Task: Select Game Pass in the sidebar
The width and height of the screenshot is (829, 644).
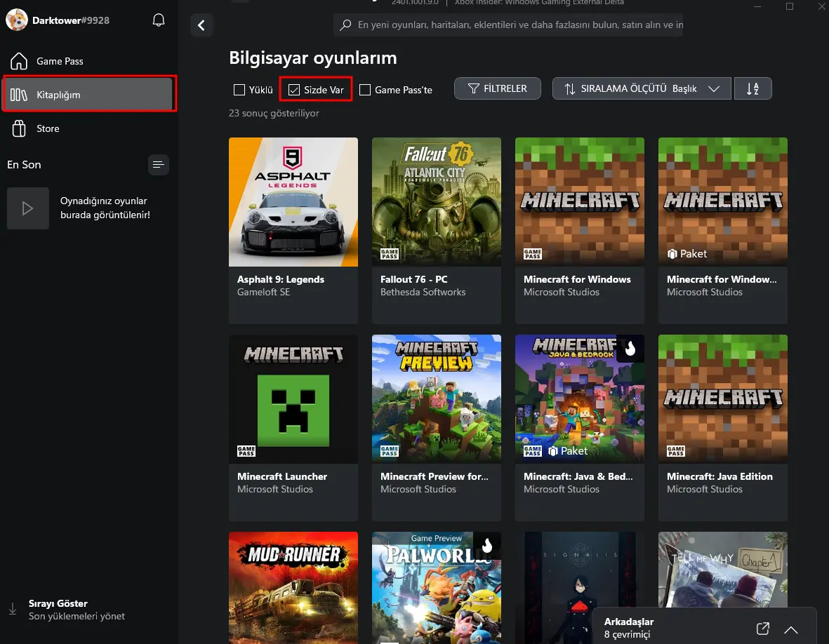Action: pyautogui.click(x=89, y=61)
